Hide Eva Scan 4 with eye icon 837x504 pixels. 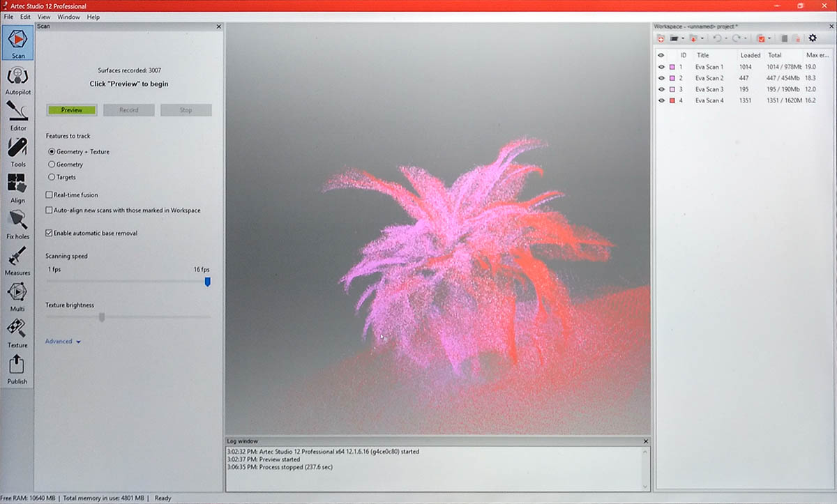pos(661,100)
